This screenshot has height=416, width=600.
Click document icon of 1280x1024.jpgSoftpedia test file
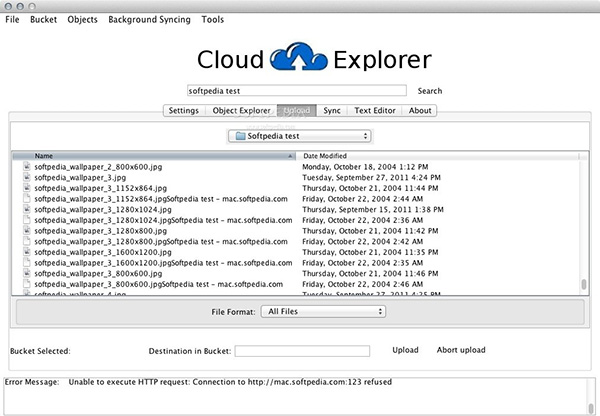(x=26, y=220)
